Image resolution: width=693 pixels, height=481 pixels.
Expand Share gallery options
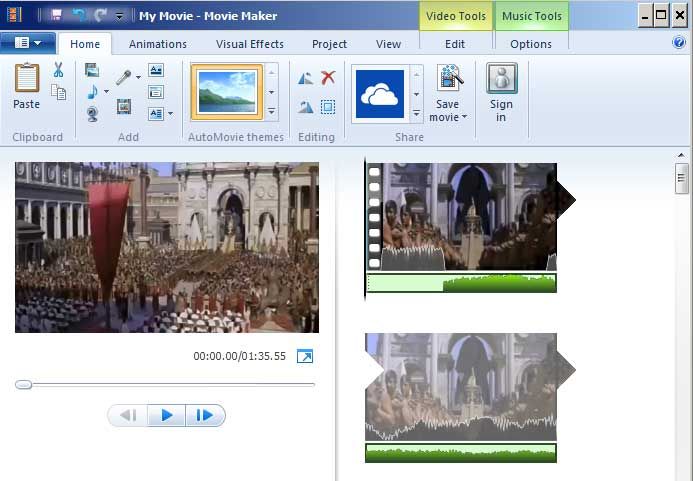pos(416,113)
